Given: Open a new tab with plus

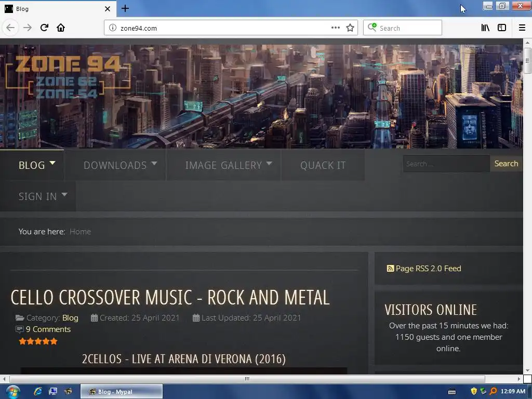Looking at the screenshot, I should coord(125,8).
